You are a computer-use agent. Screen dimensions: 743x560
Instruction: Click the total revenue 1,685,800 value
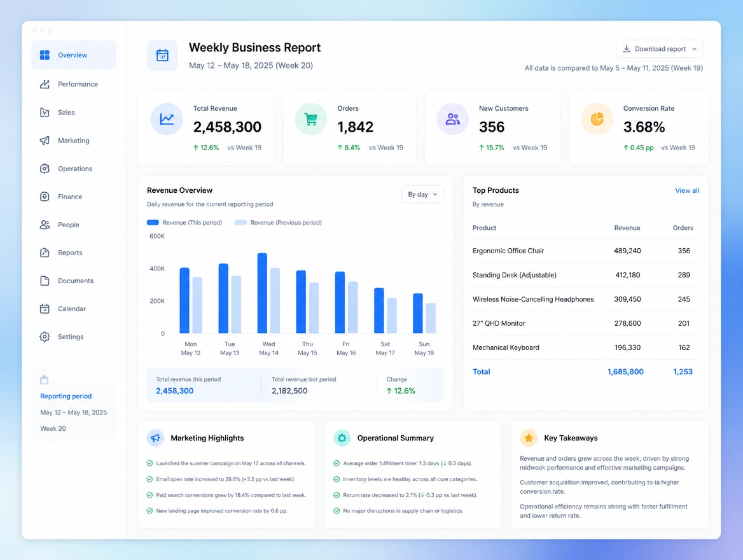(625, 372)
